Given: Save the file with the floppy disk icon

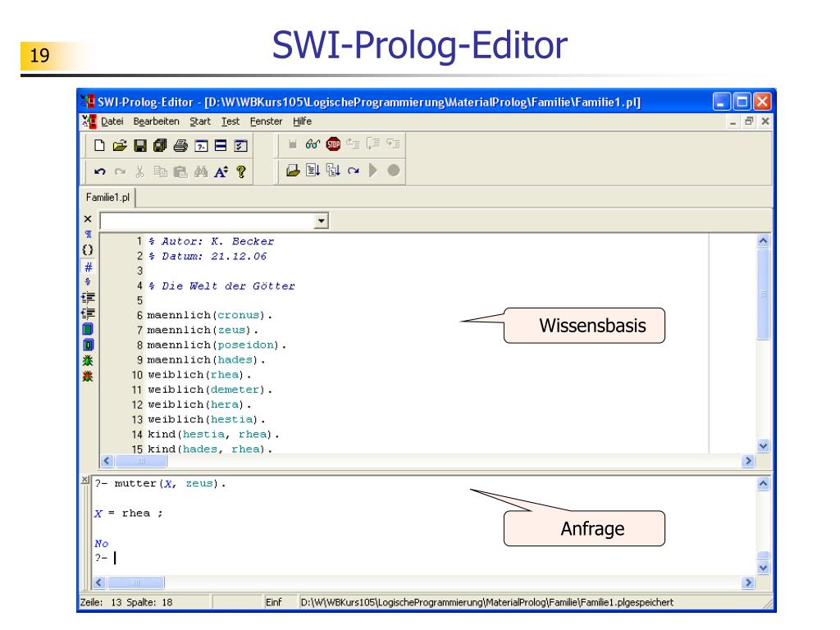Looking at the screenshot, I should (140, 145).
